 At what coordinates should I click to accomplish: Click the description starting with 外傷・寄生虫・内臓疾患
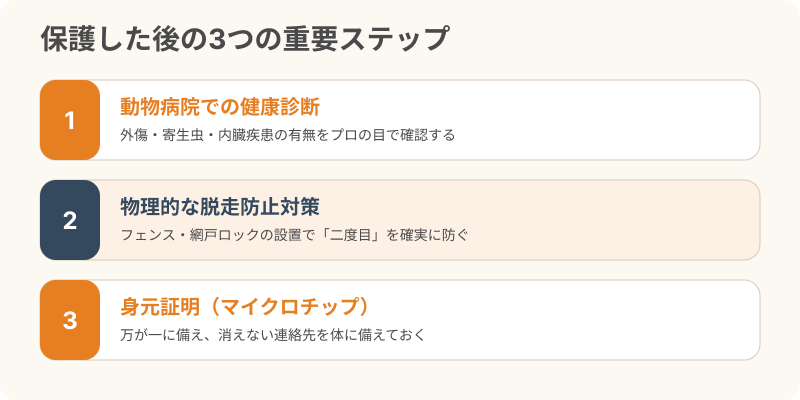tap(288, 135)
